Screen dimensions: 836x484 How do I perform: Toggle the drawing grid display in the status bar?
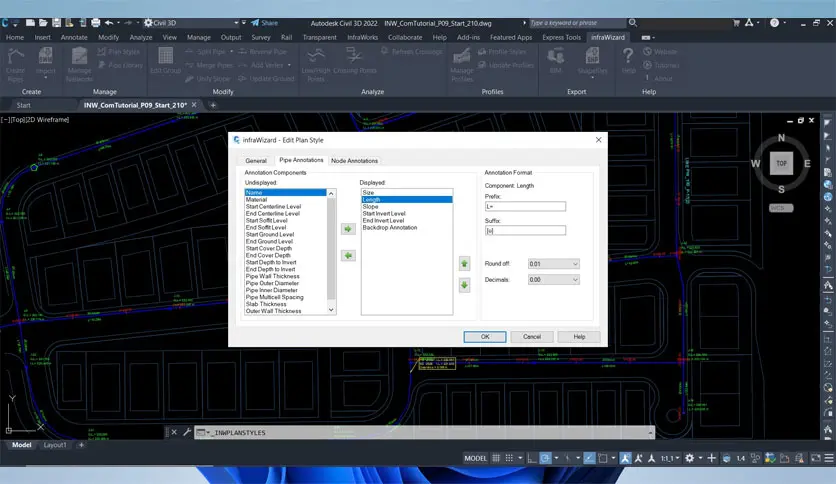coord(496,458)
